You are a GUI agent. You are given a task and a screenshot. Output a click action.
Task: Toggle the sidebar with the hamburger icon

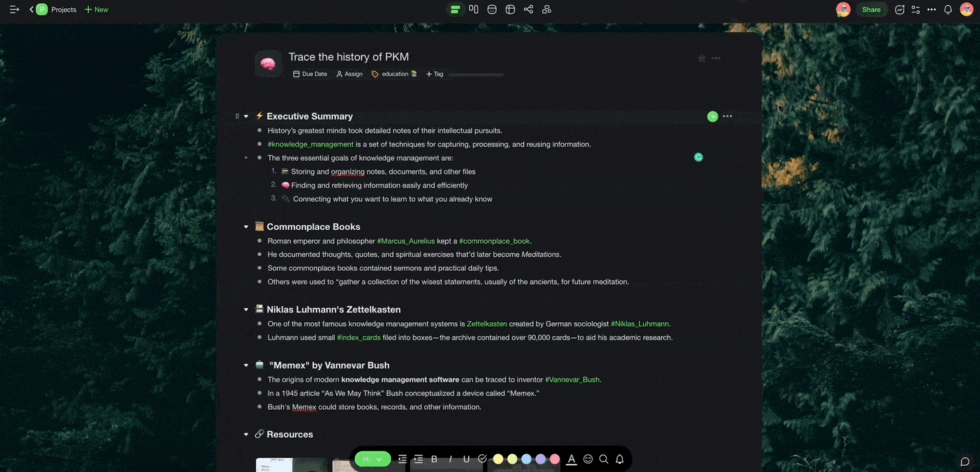14,9
